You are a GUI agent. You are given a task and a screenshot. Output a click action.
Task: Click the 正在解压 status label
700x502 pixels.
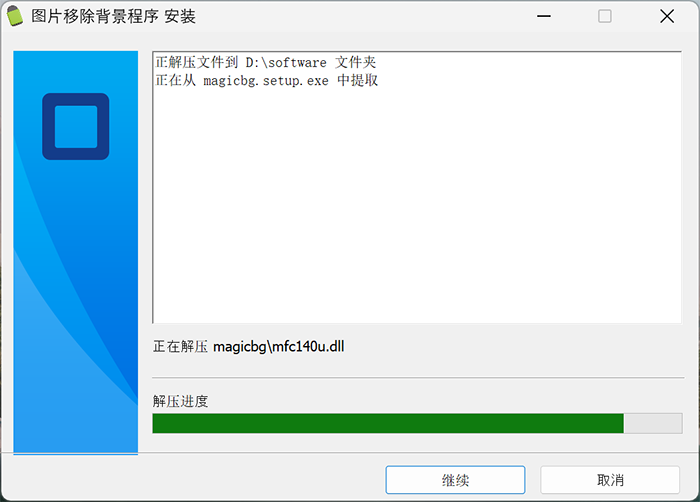pyautogui.click(x=180, y=346)
